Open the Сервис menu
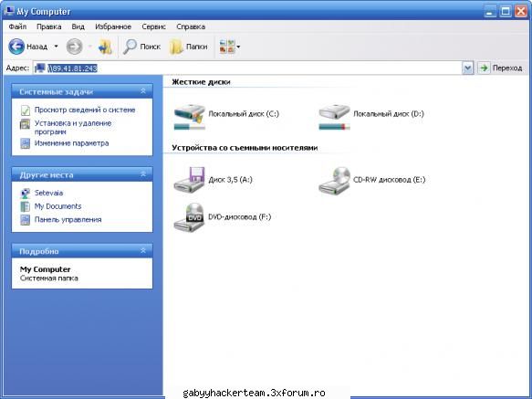This screenshot has width=532, height=399. click(153, 26)
